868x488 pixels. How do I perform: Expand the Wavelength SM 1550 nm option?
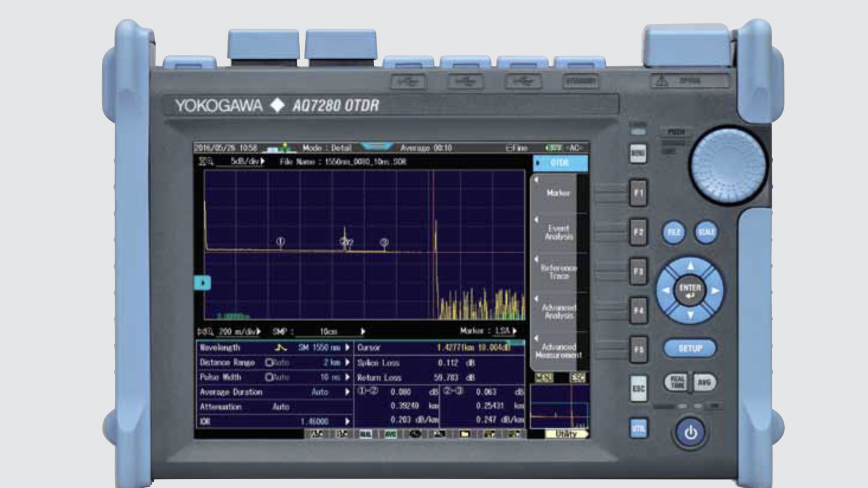(x=347, y=347)
